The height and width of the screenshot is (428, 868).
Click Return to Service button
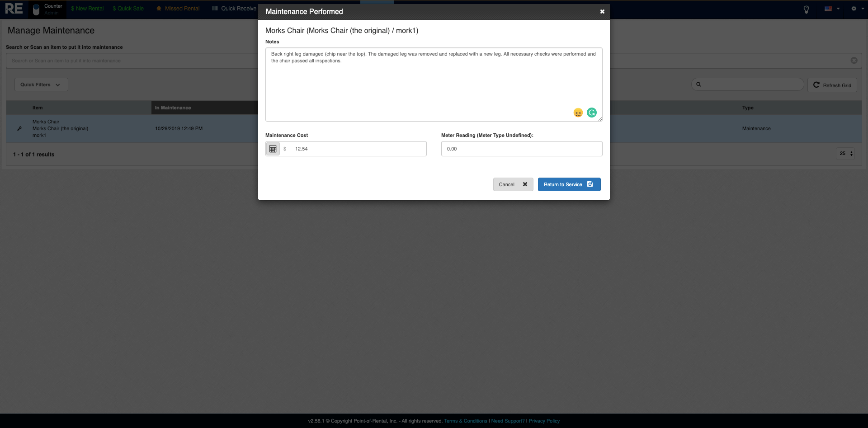tap(569, 184)
